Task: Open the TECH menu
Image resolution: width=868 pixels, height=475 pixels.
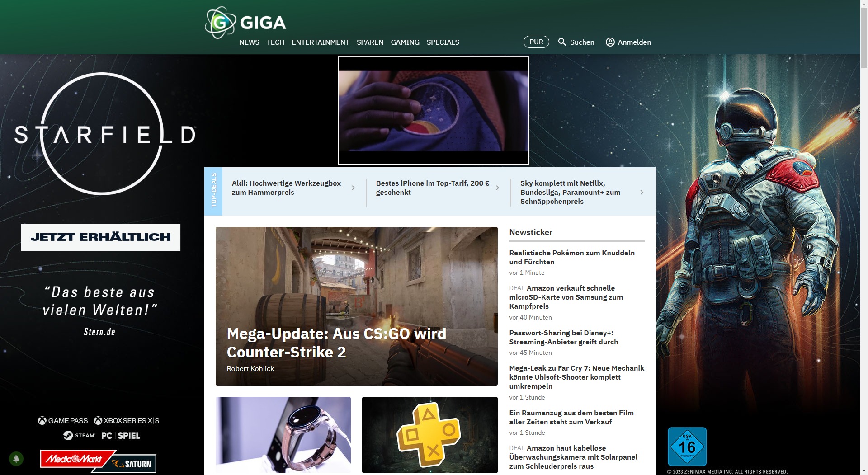Action: 275,42
